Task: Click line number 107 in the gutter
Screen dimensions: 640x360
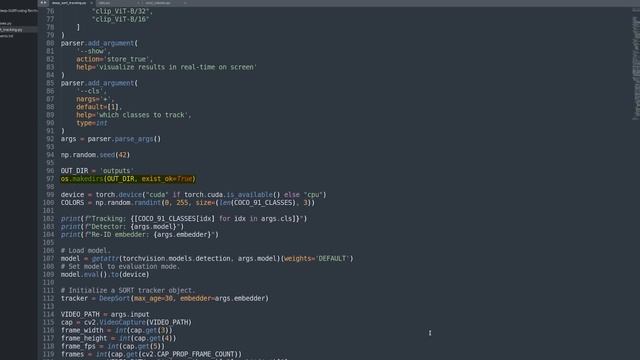Action: pos(48,258)
